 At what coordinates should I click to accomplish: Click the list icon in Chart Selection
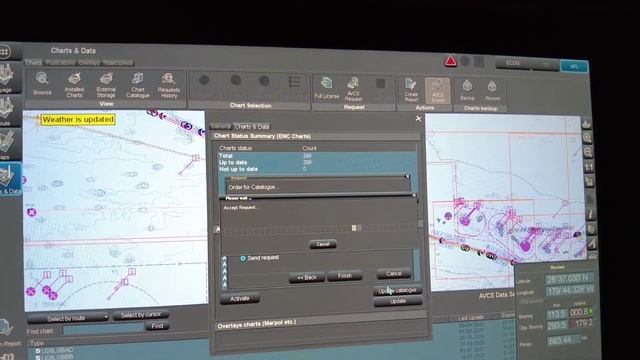294,82
